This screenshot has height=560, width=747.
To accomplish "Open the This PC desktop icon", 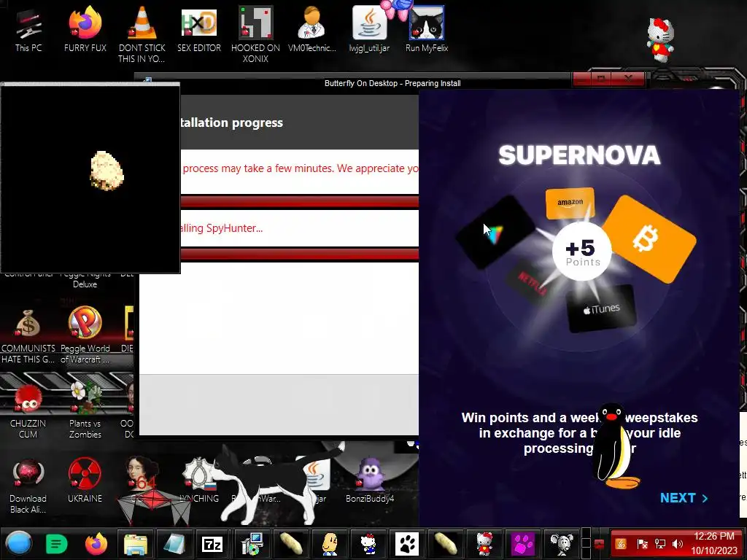I will tap(28, 30).
